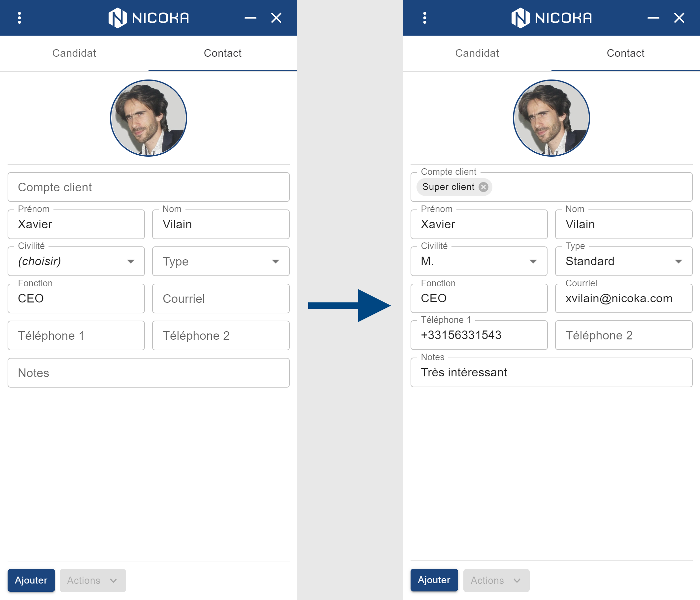Edit Notes field with Très intéressant
The image size is (700, 600).
[551, 372]
